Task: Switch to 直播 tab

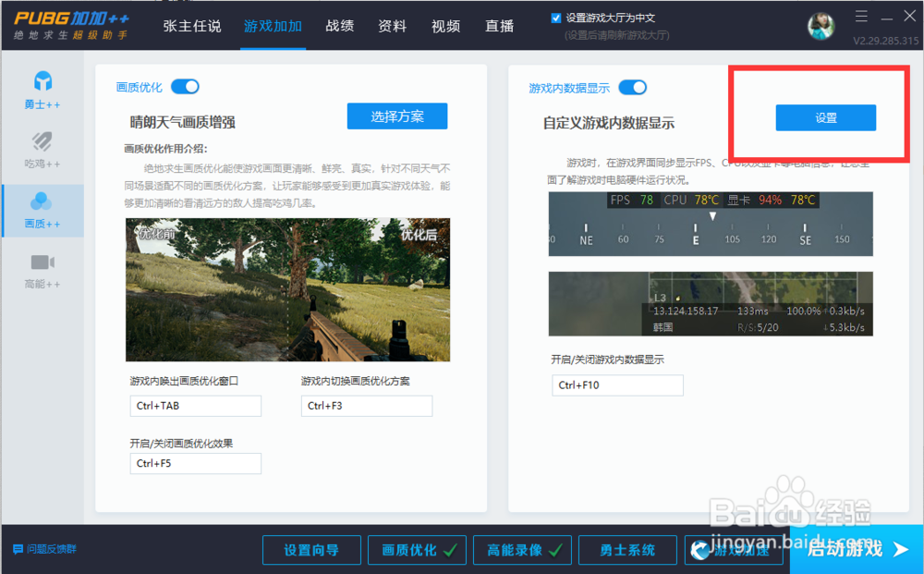Action: coord(499,27)
